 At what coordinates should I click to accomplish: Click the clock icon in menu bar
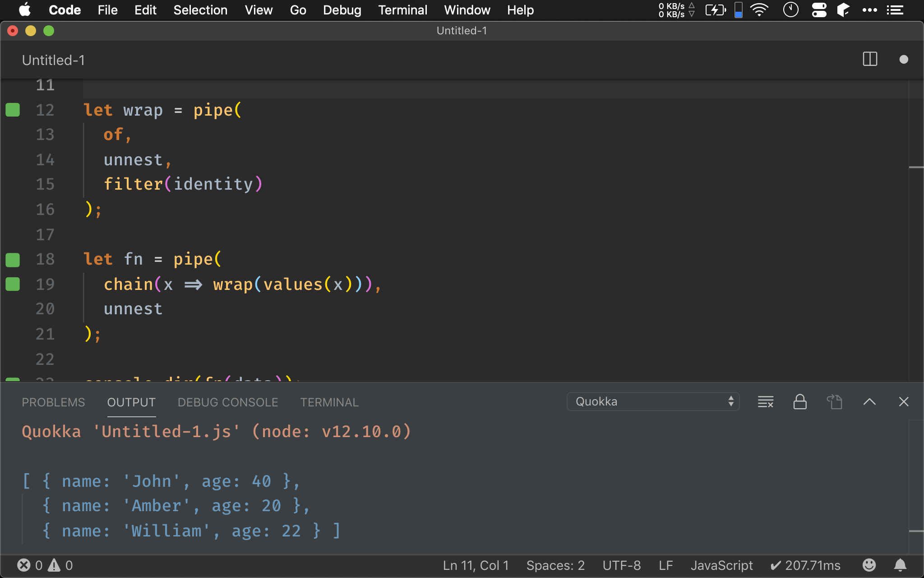click(x=790, y=10)
